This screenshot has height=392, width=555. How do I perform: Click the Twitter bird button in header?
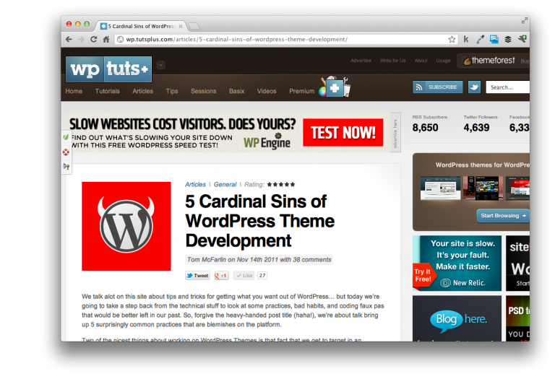click(x=474, y=87)
